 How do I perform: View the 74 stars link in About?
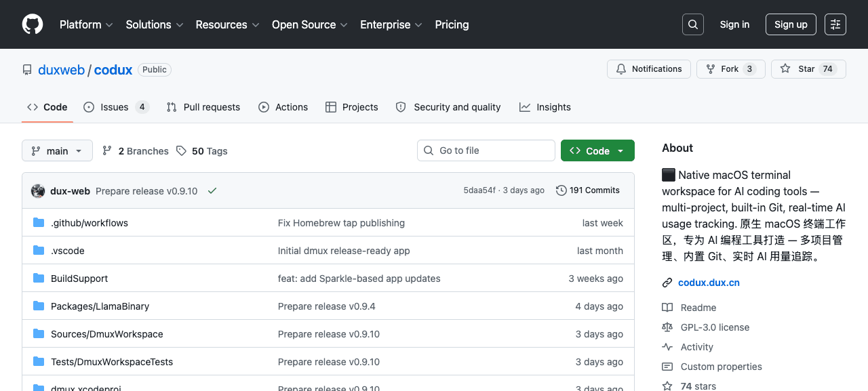698,386
